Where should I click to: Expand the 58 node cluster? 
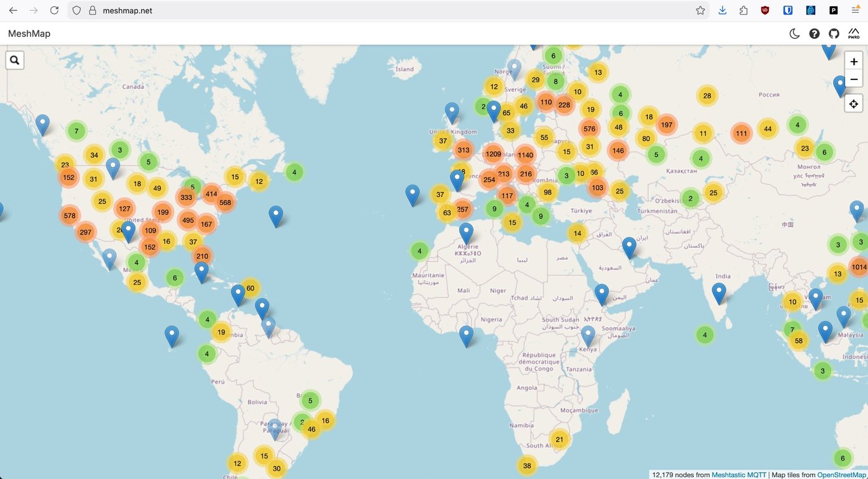[x=799, y=341]
